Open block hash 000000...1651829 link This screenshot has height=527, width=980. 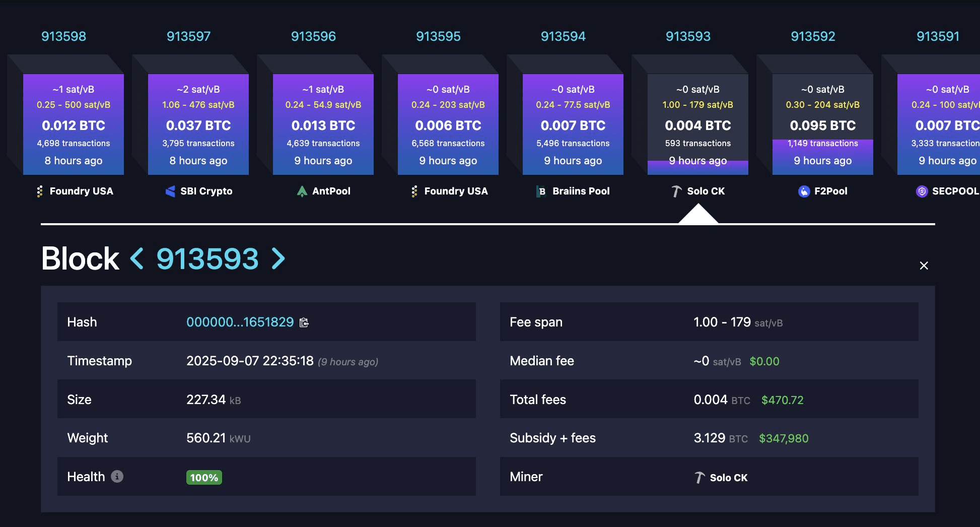pyautogui.click(x=240, y=322)
